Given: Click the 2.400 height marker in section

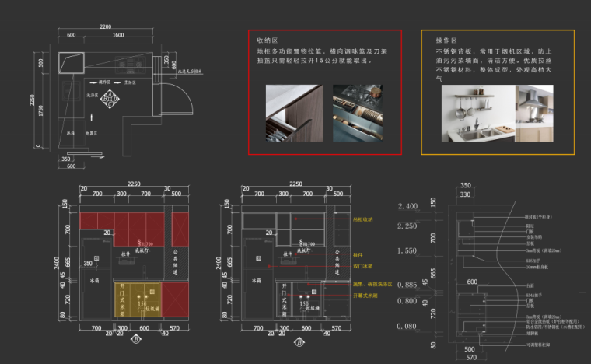Looking at the screenshot, I should click(x=408, y=207).
